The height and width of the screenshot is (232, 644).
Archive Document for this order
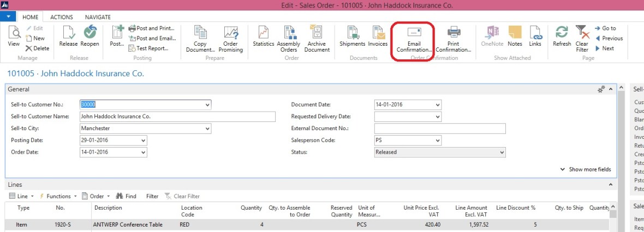tap(317, 39)
